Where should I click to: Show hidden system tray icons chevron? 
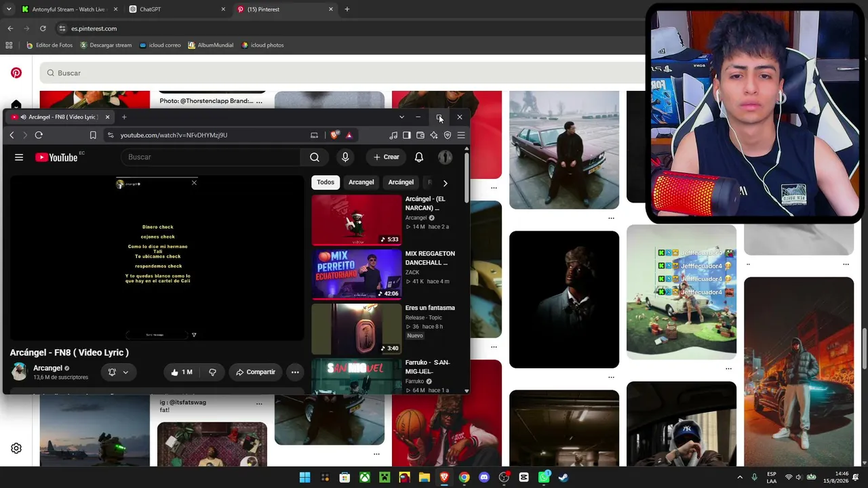click(740, 478)
